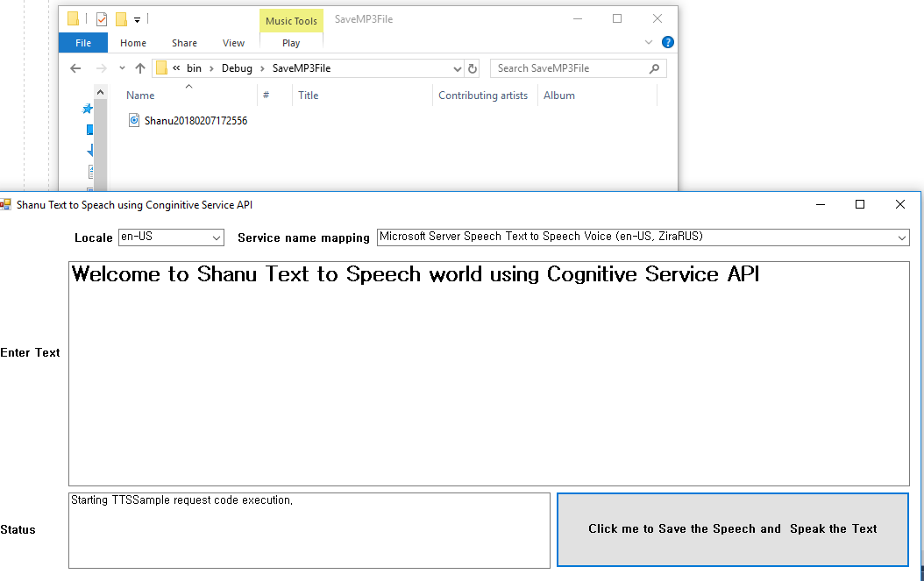
Task: Click the properties checkmark quick access icon
Action: [102, 19]
